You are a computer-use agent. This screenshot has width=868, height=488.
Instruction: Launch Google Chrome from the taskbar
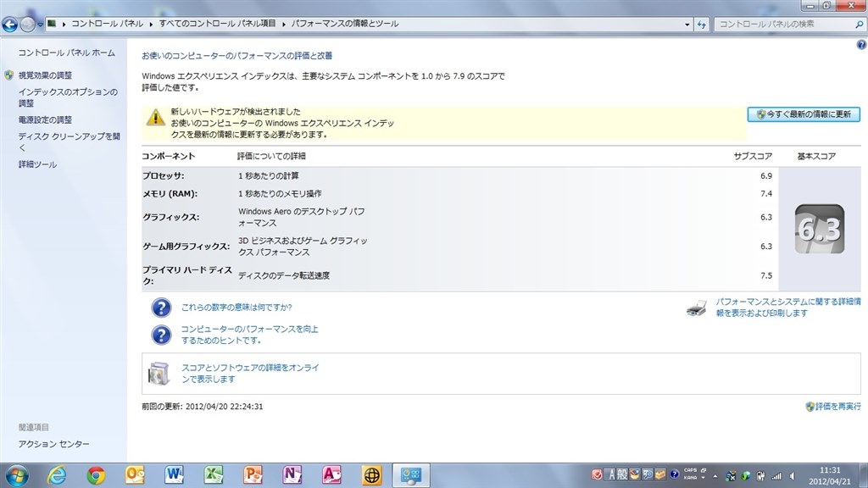96,474
